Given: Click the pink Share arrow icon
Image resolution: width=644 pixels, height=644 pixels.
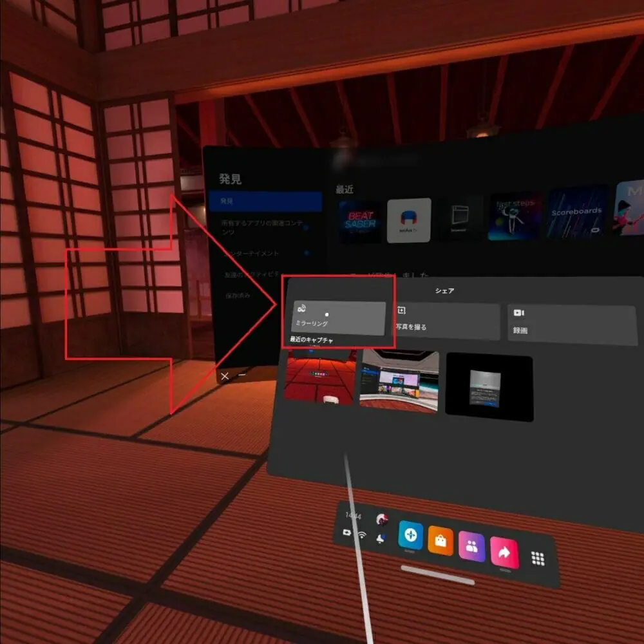Looking at the screenshot, I should [x=504, y=552].
